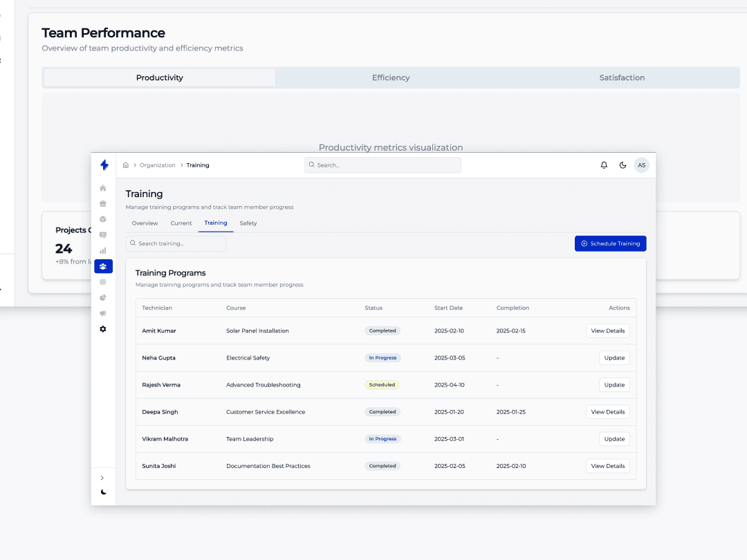Click the Training breadcrumb label
This screenshot has height=560, width=747.
tap(198, 165)
